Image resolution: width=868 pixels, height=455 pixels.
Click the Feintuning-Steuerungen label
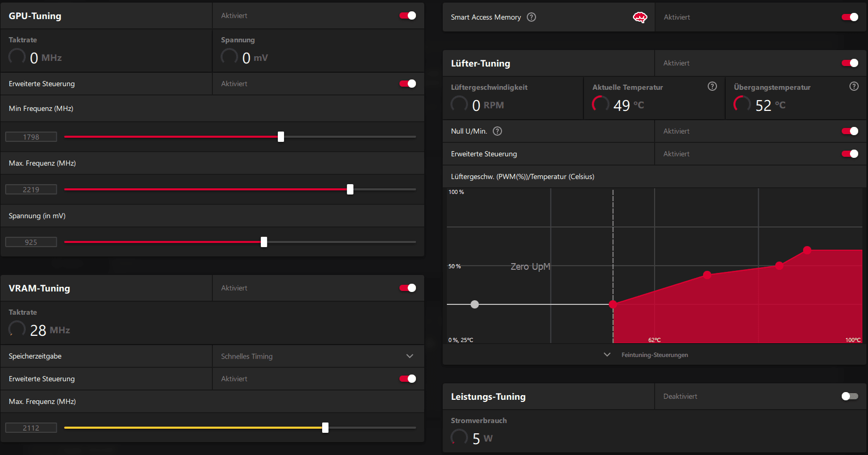pyautogui.click(x=655, y=355)
